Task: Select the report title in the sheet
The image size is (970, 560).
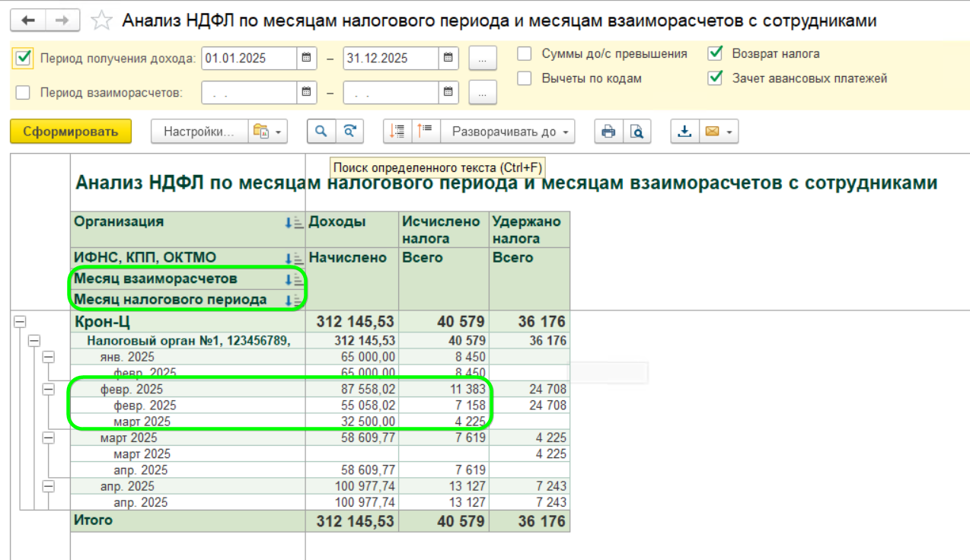Action: pyautogui.click(x=506, y=183)
